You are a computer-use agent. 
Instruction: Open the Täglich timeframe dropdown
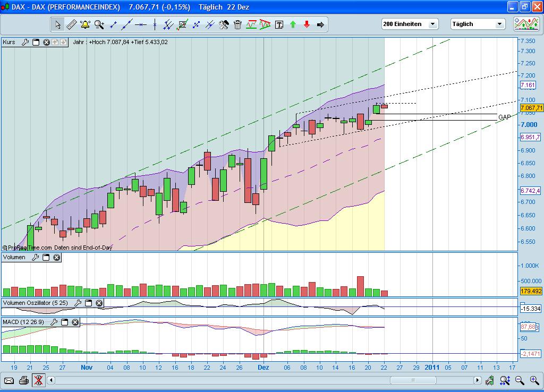tap(499, 24)
